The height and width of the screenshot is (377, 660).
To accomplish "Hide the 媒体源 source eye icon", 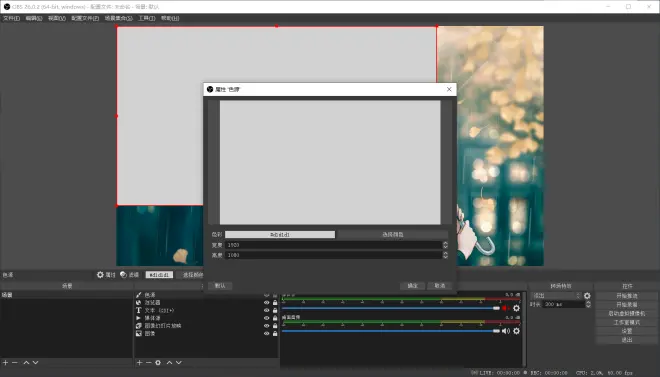I will tap(266, 318).
